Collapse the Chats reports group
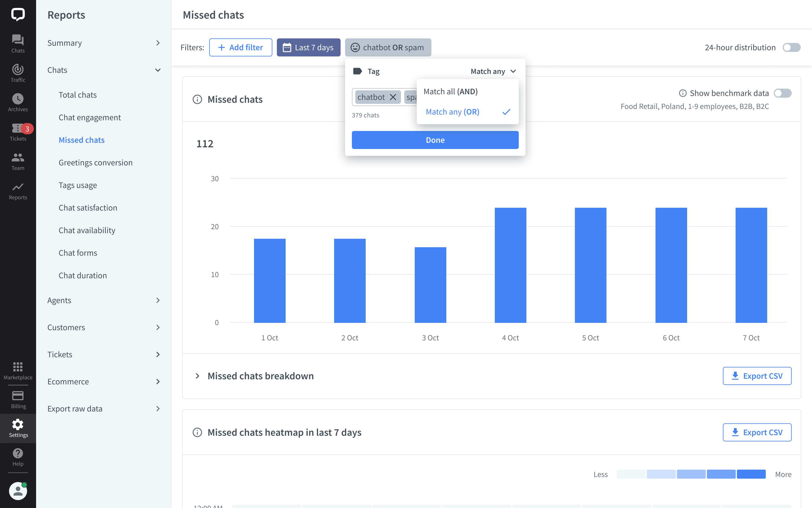Screen dimensions: 812x508 (104, 70)
